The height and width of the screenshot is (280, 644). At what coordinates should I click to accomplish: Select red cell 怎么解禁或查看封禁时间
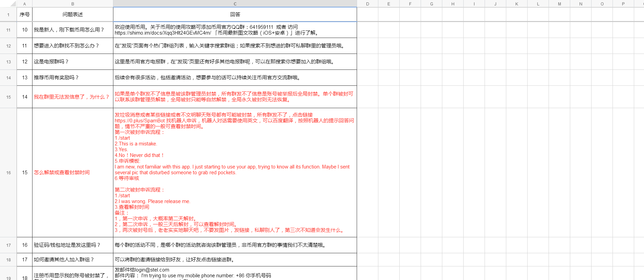(73, 173)
